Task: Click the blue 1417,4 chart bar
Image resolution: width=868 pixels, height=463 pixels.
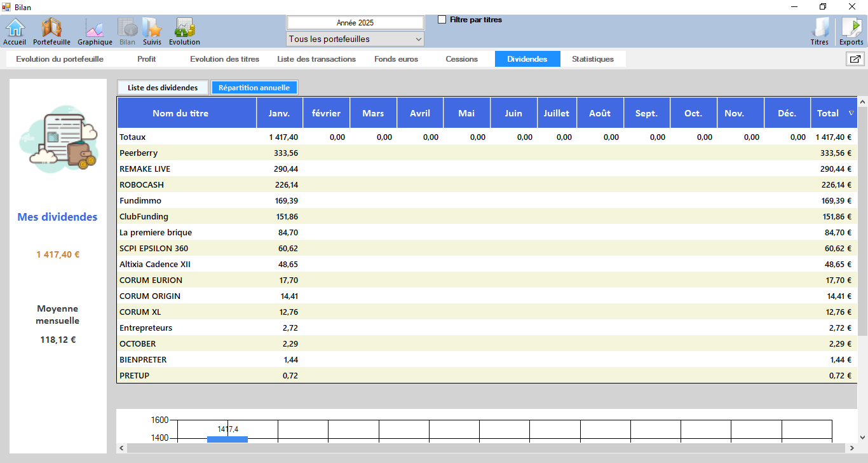Action: point(227,439)
